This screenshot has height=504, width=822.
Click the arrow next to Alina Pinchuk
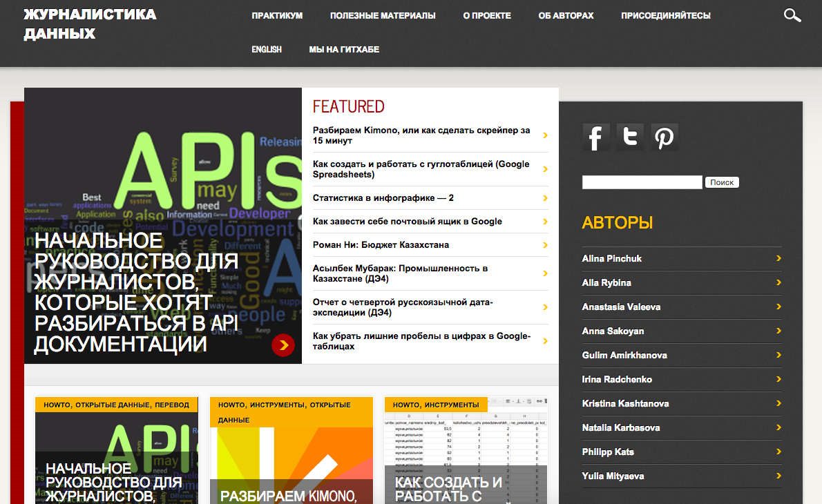coord(778,258)
